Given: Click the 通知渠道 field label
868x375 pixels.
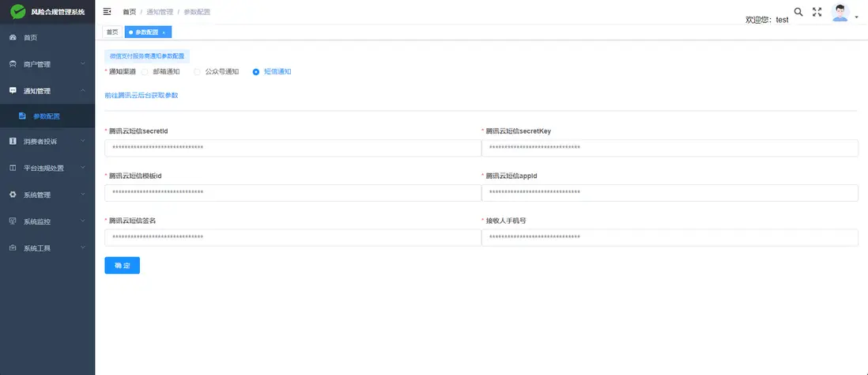Looking at the screenshot, I should 123,71.
